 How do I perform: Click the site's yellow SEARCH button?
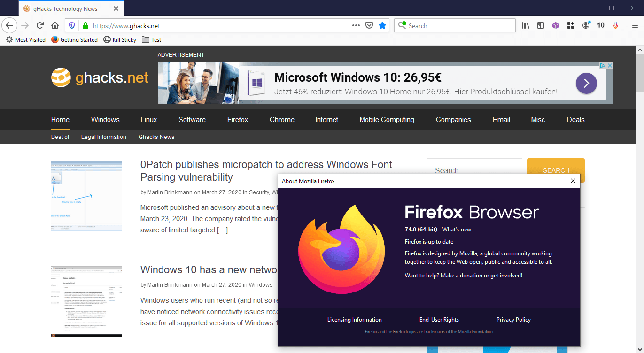556,170
